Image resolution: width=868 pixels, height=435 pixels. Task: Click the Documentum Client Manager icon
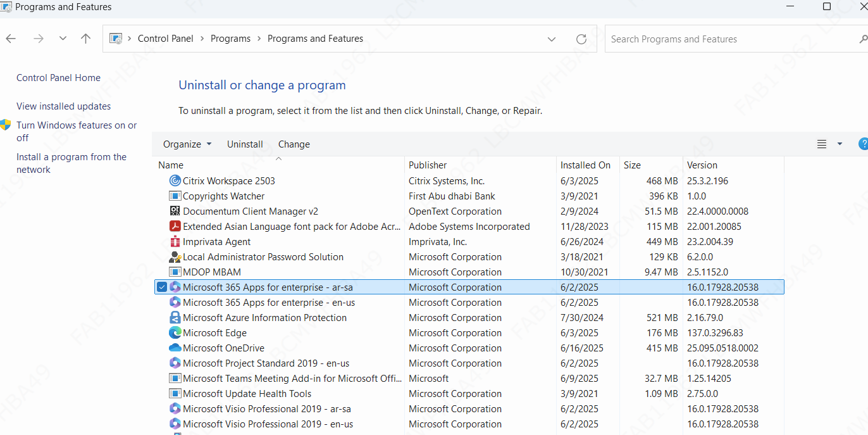click(x=175, y=211)
